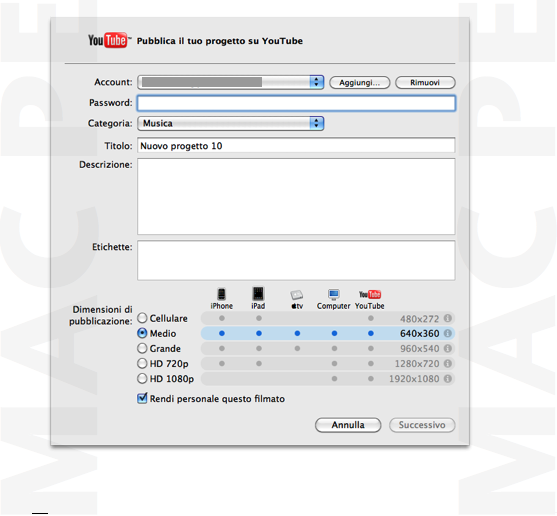Click the 640x360 resolution text
This screenshot has height=516, width=557.
point(420,333)
